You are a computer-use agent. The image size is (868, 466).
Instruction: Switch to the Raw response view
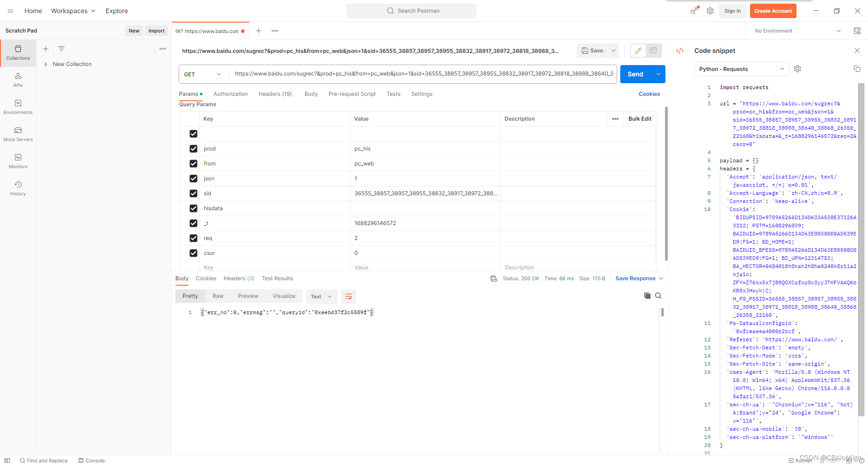[218, 296]
